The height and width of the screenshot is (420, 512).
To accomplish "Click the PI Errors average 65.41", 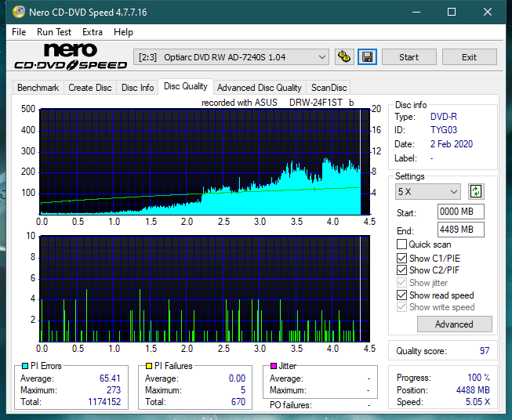I will click(110, 378).
